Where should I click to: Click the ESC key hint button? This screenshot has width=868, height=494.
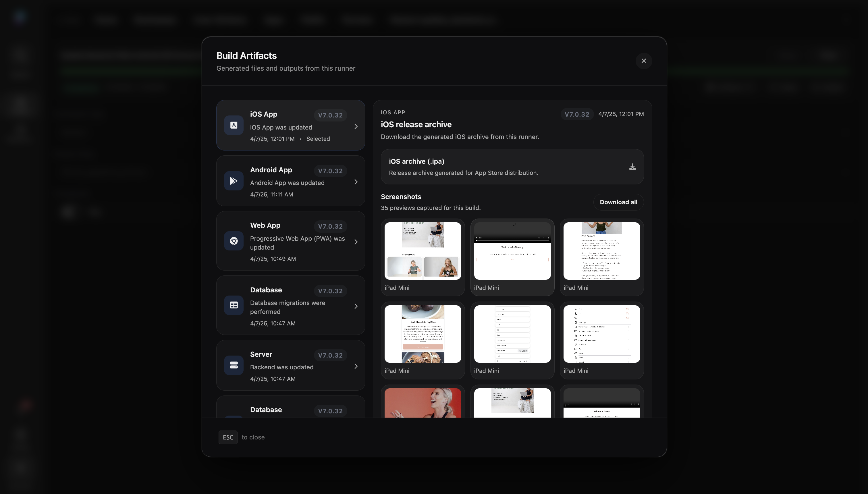(x=228, y=437)
